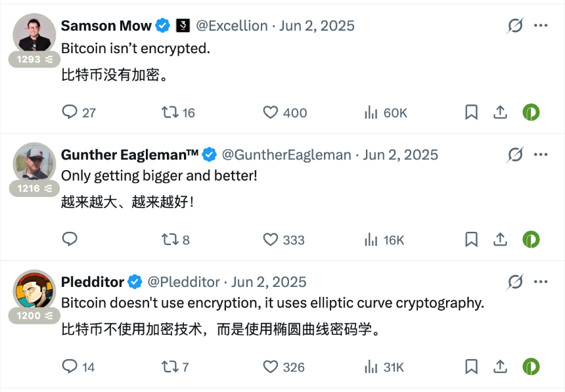Share Pledditor's tweet

pyautogui.click(x=500, y=366)
